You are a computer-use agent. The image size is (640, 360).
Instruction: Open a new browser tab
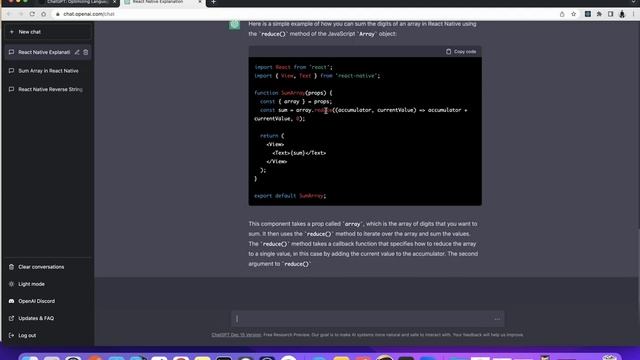tap(213, 2)
